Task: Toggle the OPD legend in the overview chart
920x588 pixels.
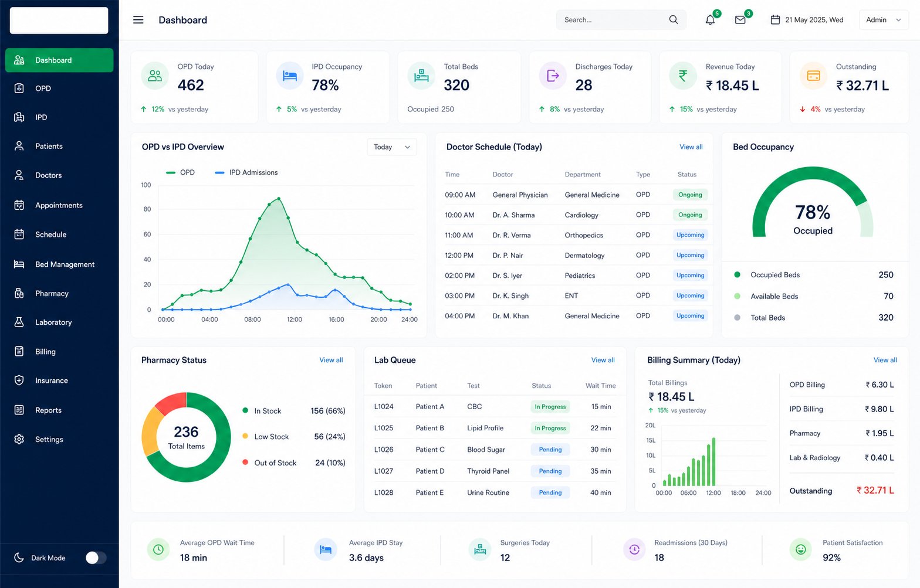Action: (181, 172)
